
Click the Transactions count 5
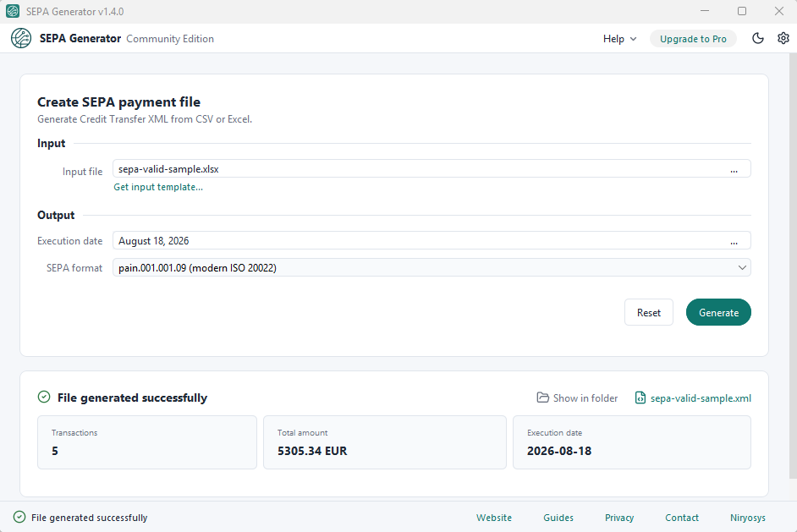pyautogui.click(x=55, y=451)
